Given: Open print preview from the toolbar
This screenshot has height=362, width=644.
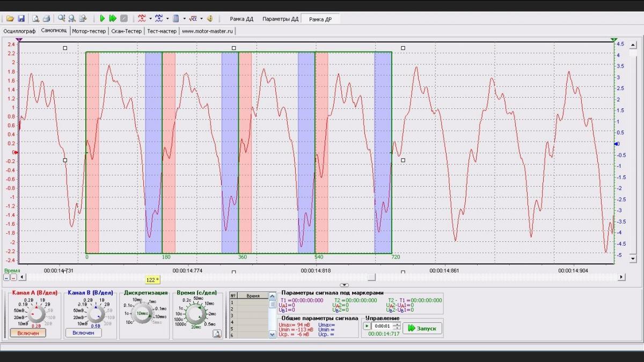Looking at the screenshot, I should pos(36,18).
